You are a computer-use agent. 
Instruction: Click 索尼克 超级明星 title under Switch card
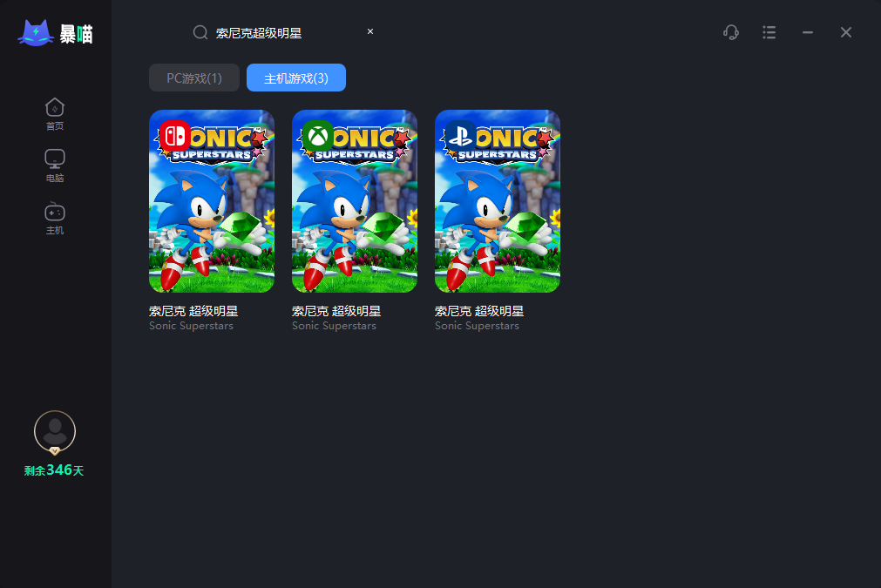click(193, 311)
